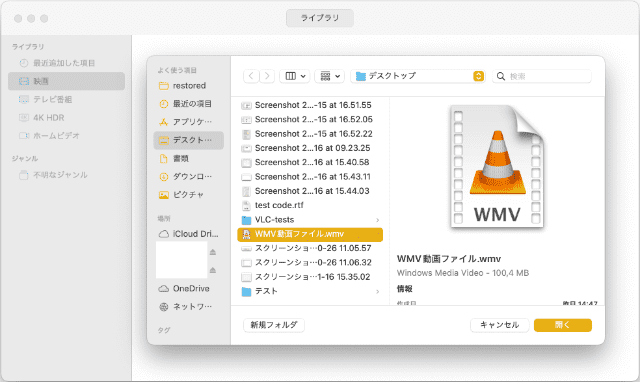The height and width of the screenshot is (382, 640).
Task: Open ダウンロード in the sidebar
Action: pyautogui.click(x=189, y=176)
